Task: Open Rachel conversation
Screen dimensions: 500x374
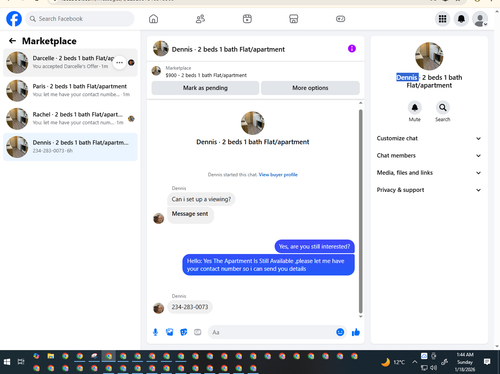Action: tap(70, 118)
